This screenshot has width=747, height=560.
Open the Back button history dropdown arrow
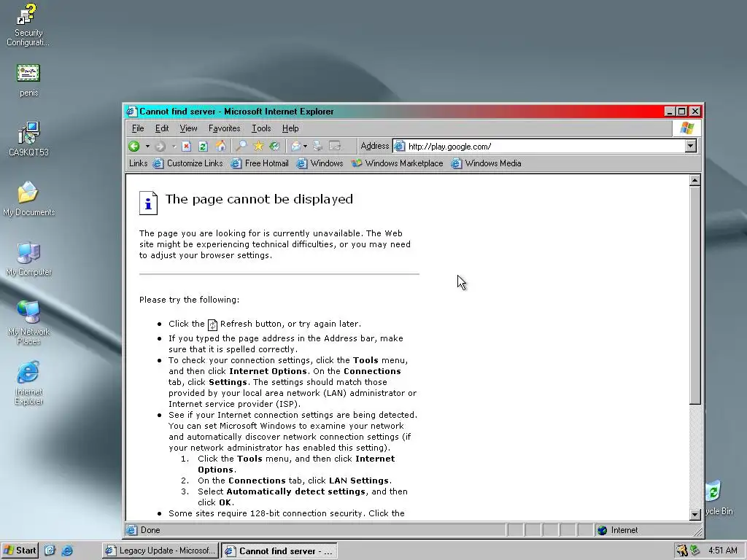coord(147,146)
